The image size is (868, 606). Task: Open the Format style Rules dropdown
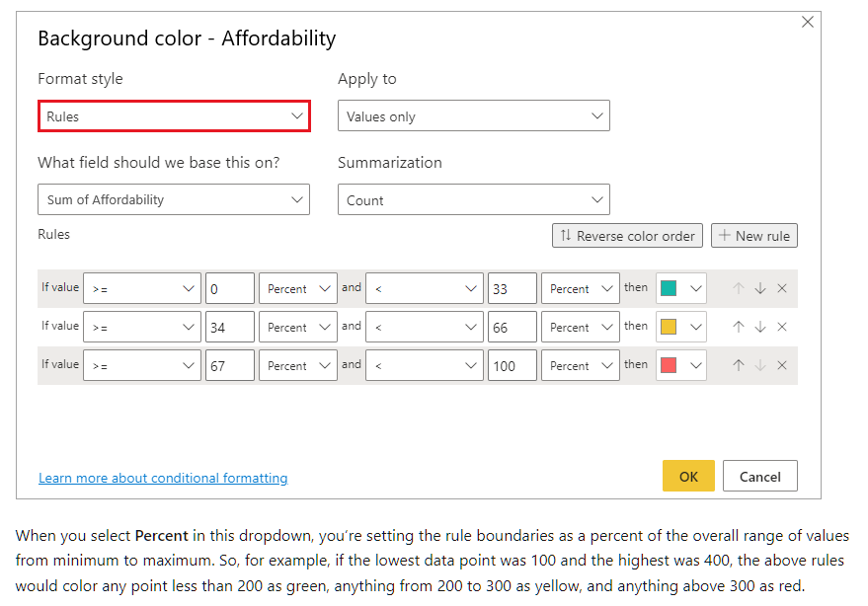(x=174, y=116)
